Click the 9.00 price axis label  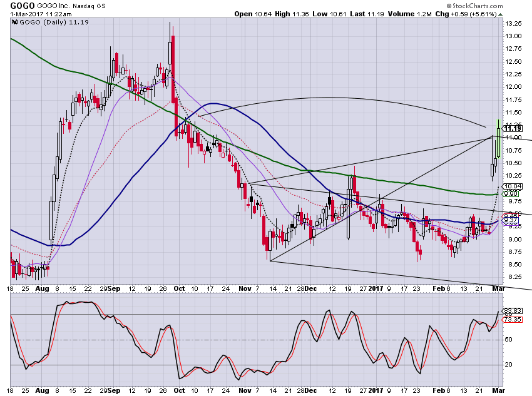[514, 240]
